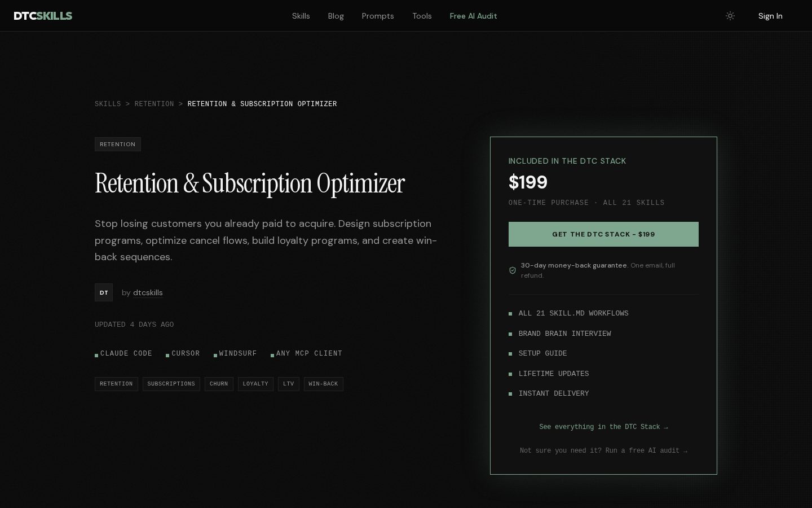
Task: Open See everything in the DTC Stack link
Action: point(603,427)
